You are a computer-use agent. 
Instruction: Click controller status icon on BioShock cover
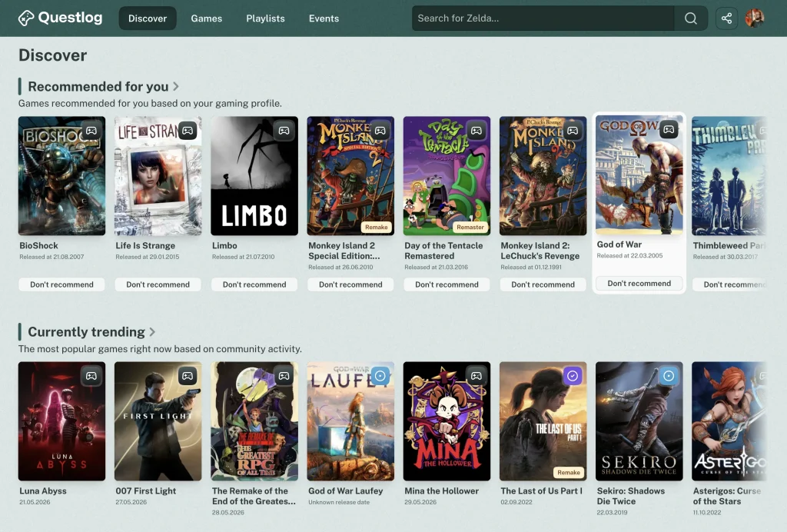91,131
